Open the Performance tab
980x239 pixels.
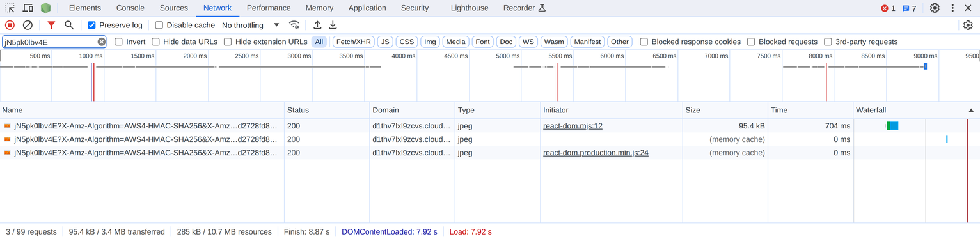pyautogui.click(x=269, y=8)
